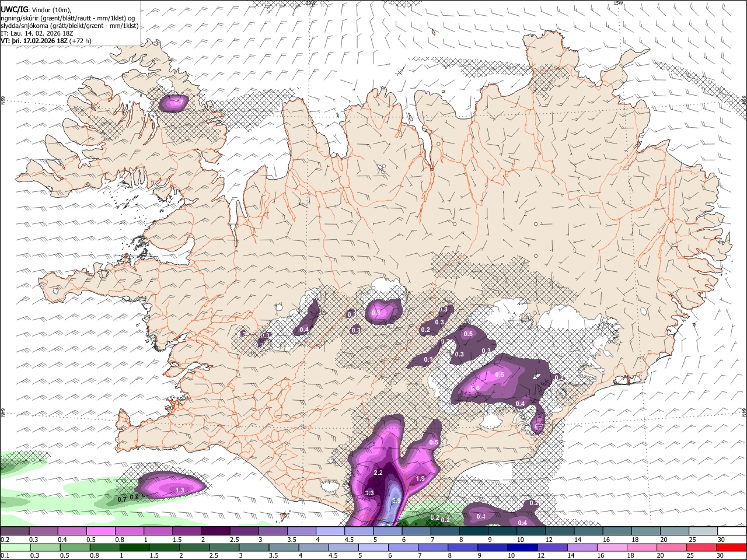Click the 1.9 snowfall value label
This screenshot has width=747, height=560.
420,478
